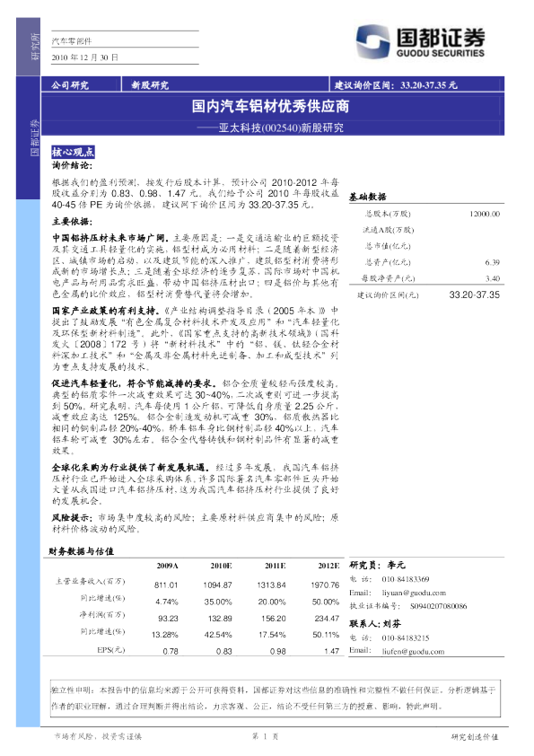This screenshot has width=534, height=756.
Task: Click the title 国内汽车铝材优秀供应商
Action: [x=270, y=106]
